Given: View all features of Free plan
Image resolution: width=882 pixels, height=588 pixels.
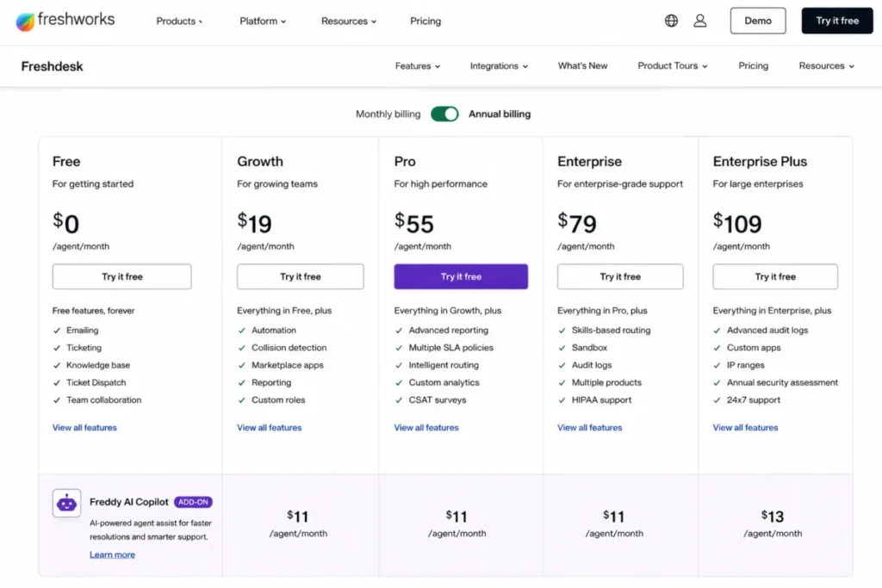Looking at the screenshot, I should [x=84, y=428].
